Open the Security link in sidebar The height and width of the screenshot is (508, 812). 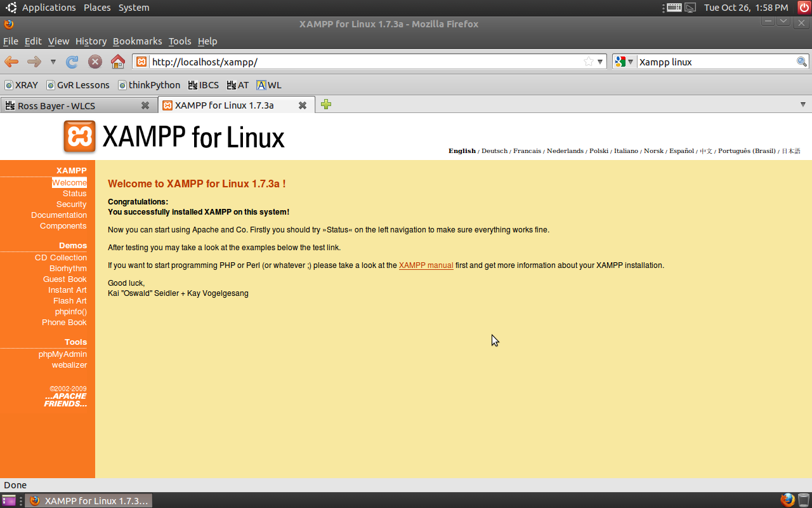click(71, 204)
